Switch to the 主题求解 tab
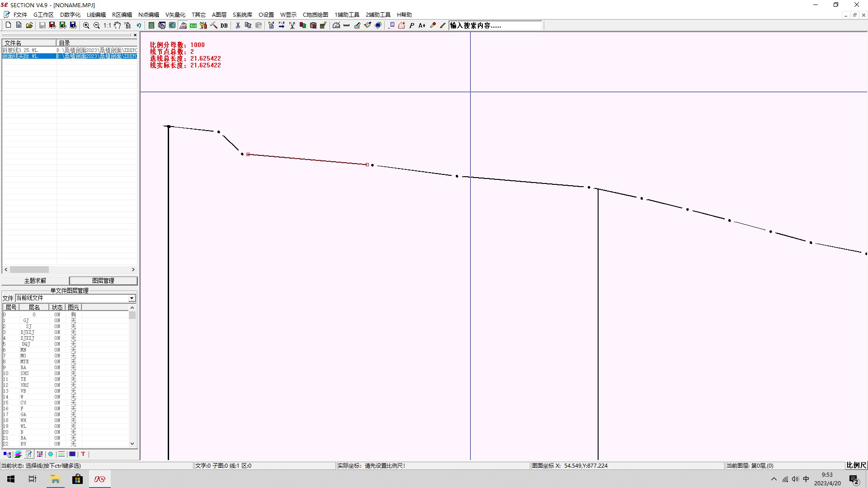Viewport: 868px width, 488px height. tap(35, 281)
